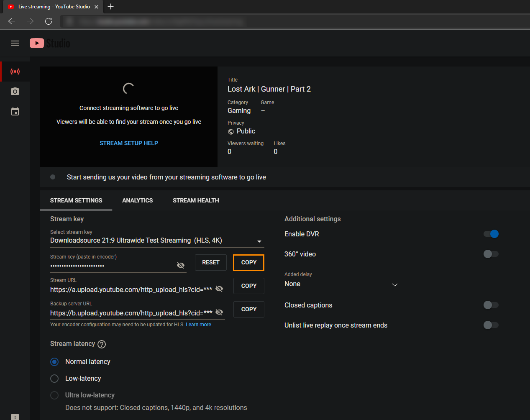530x420 pixels.
Task: Close the Live streaming browser tab
Action: [97, 7]
